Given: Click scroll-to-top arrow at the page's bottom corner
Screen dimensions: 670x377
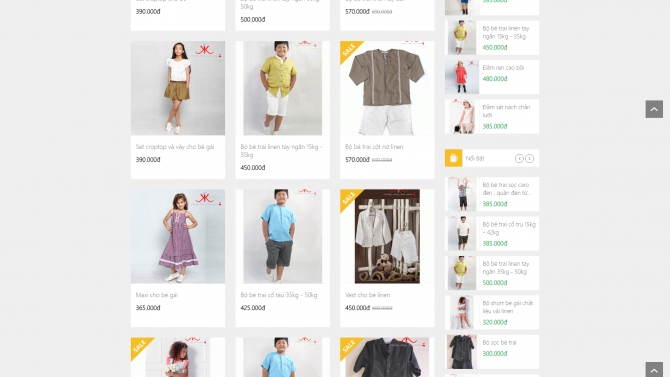Looking at the screenshot, I should [654, 370].
